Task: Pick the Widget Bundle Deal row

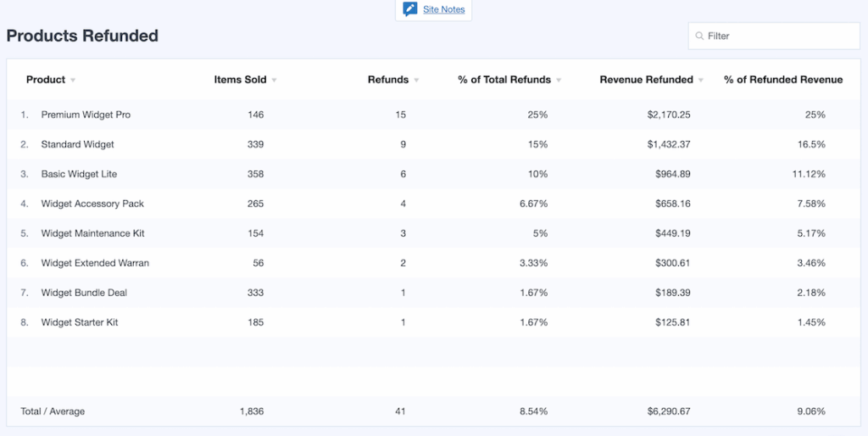Action: pyautogui.click(x=84, y=293)
